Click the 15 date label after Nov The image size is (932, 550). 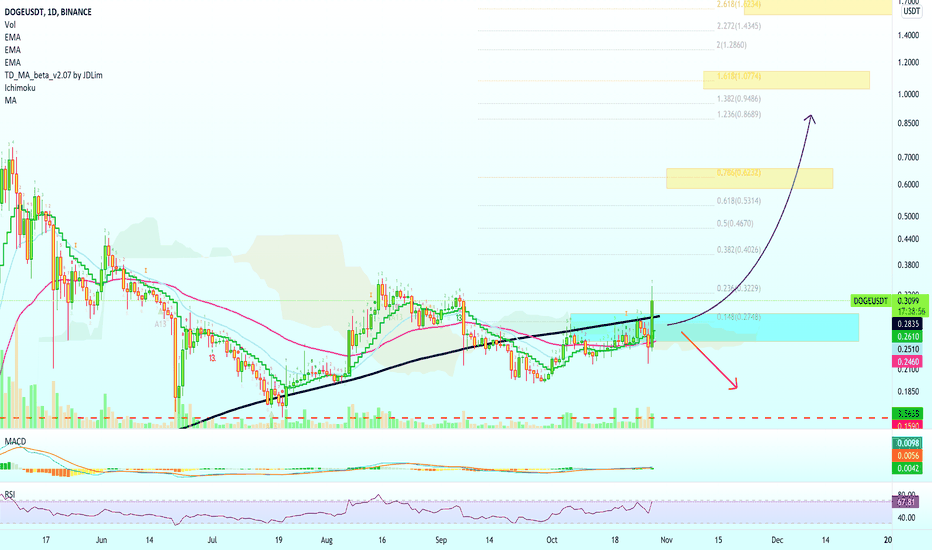(718, 540)
